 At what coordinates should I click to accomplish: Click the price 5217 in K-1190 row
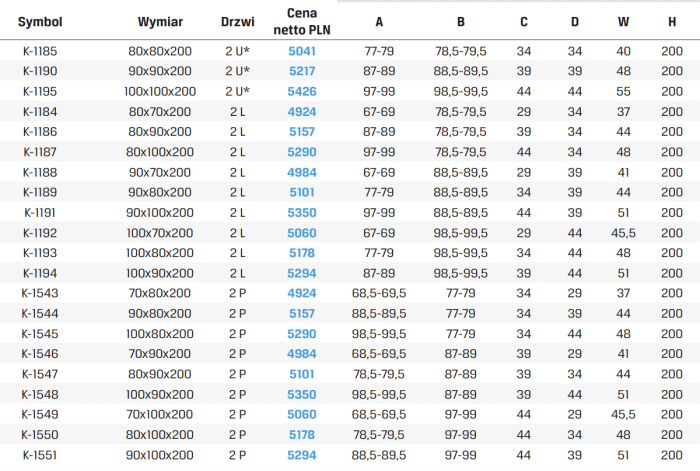302,71
